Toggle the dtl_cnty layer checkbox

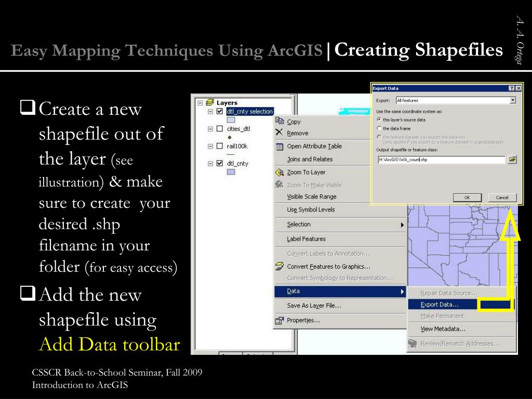pyautogui.click(x=220, y=163)
